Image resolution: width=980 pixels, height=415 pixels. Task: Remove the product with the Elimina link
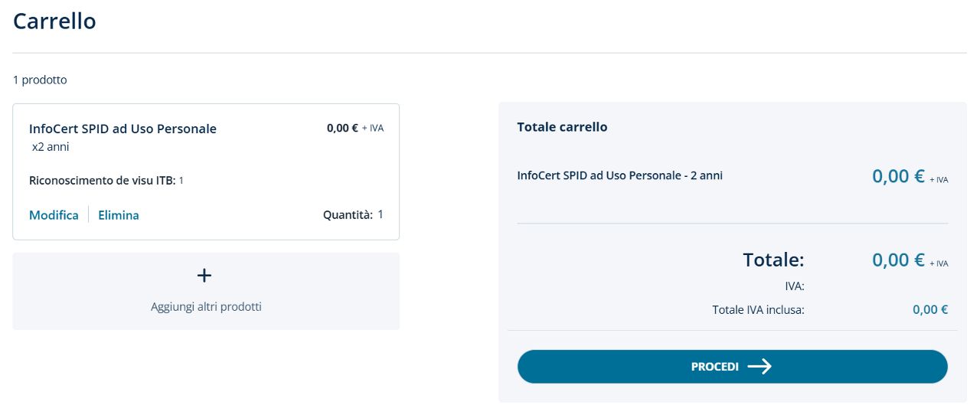[x=119, y=215]
